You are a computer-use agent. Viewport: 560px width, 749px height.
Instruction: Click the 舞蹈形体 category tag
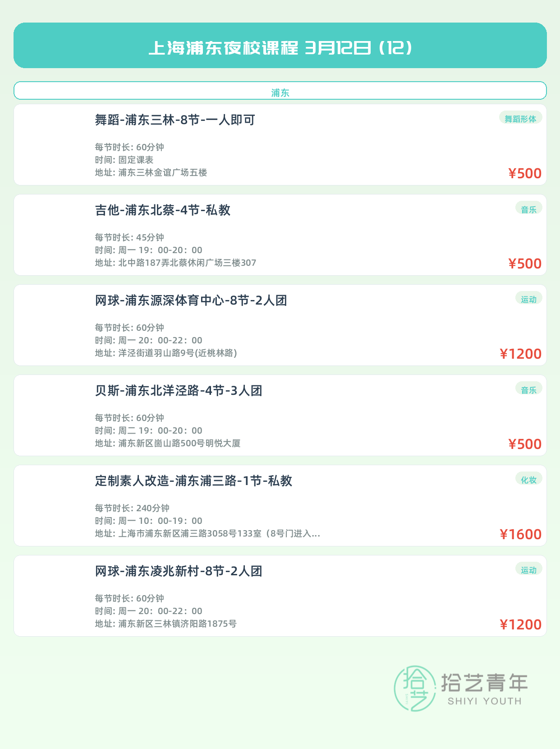click(x=520, y=119)
